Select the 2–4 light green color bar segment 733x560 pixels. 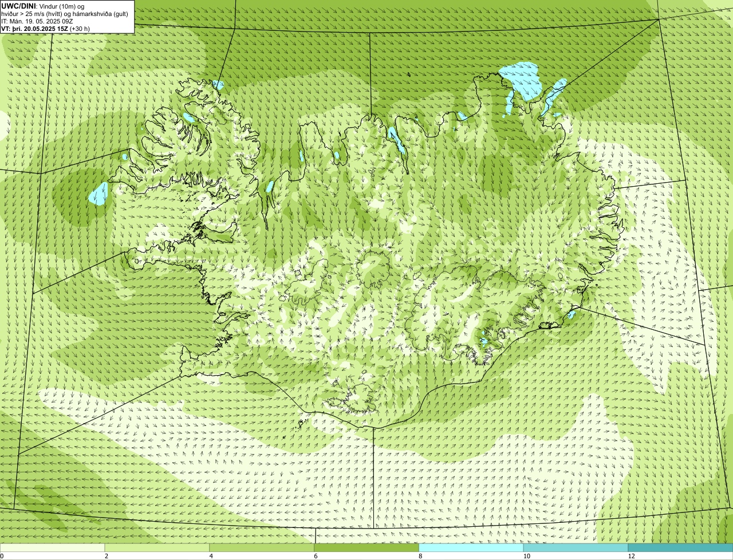click(157, 548)
